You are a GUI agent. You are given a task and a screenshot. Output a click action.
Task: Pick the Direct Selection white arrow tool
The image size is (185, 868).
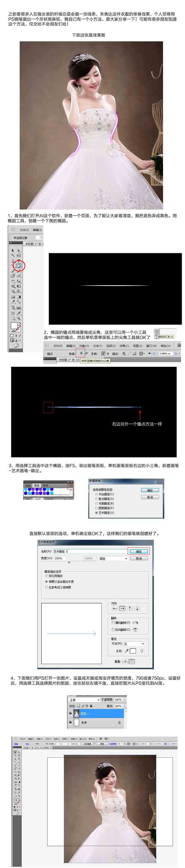pos(19,250)
